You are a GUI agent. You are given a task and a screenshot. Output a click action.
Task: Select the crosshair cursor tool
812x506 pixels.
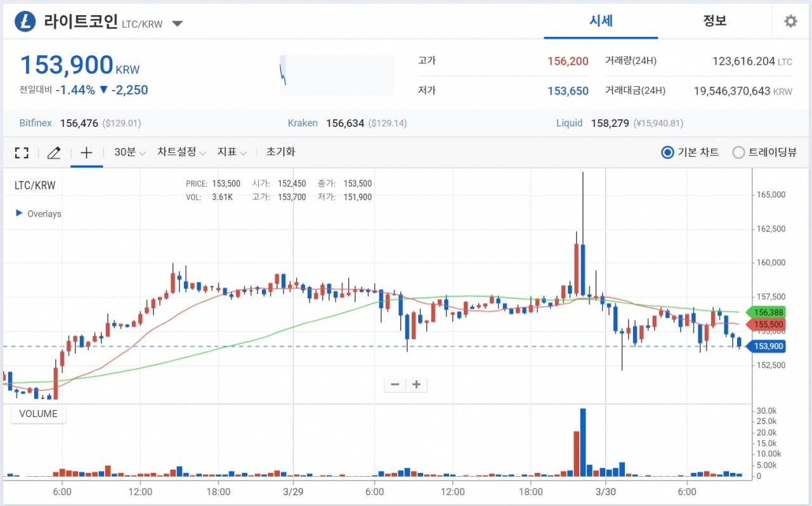point(86,153)
